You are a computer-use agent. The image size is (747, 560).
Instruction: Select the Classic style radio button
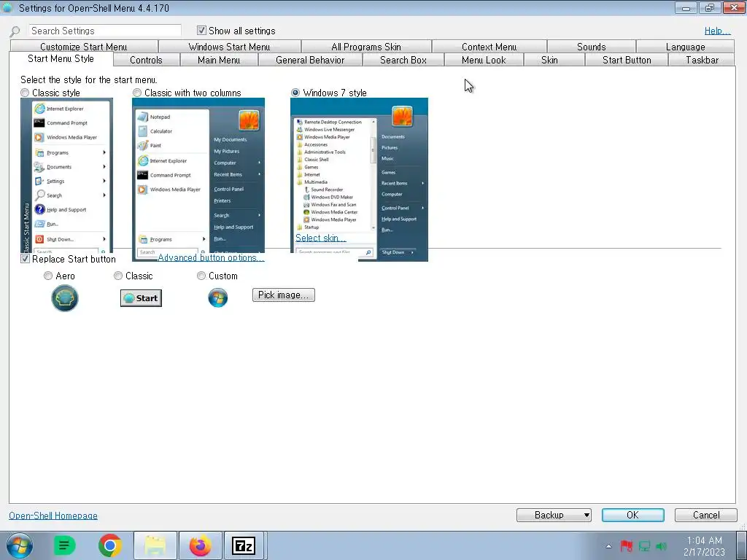point(25,93)
